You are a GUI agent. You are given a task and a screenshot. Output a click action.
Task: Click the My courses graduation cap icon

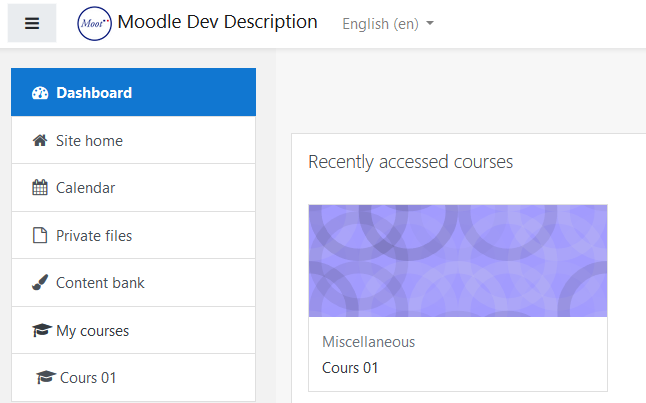click(x=42, y=330)
